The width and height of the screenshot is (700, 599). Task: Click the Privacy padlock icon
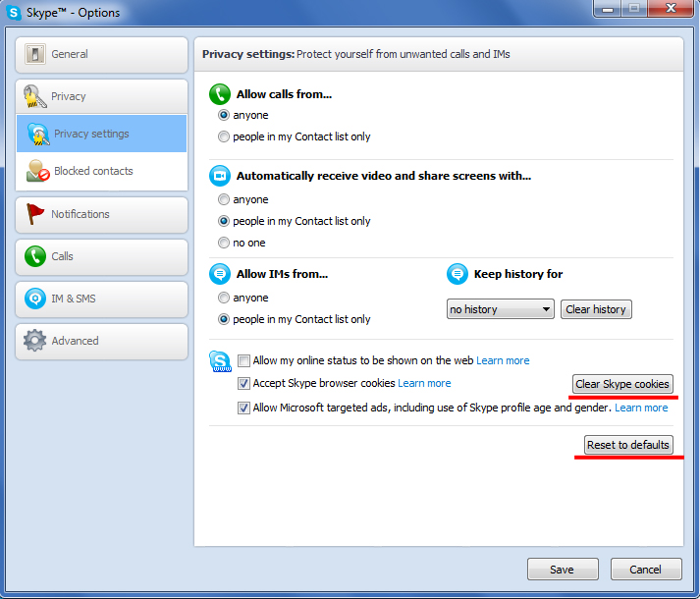click(x=35, y=96)
